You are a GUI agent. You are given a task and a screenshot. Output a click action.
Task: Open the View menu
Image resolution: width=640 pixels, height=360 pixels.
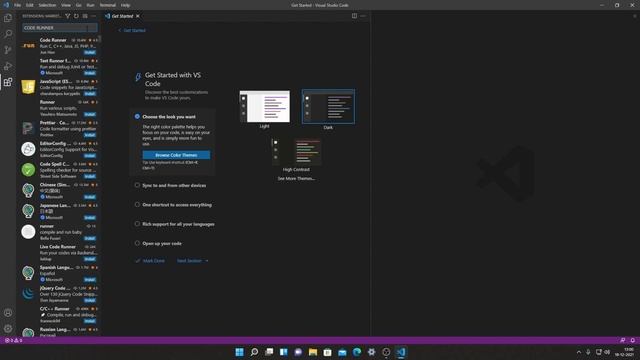66,5
